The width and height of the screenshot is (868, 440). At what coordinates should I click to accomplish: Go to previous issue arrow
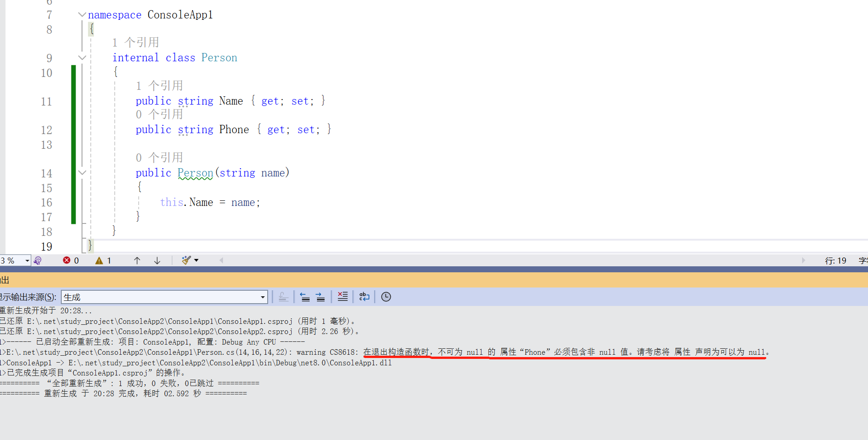137,261
